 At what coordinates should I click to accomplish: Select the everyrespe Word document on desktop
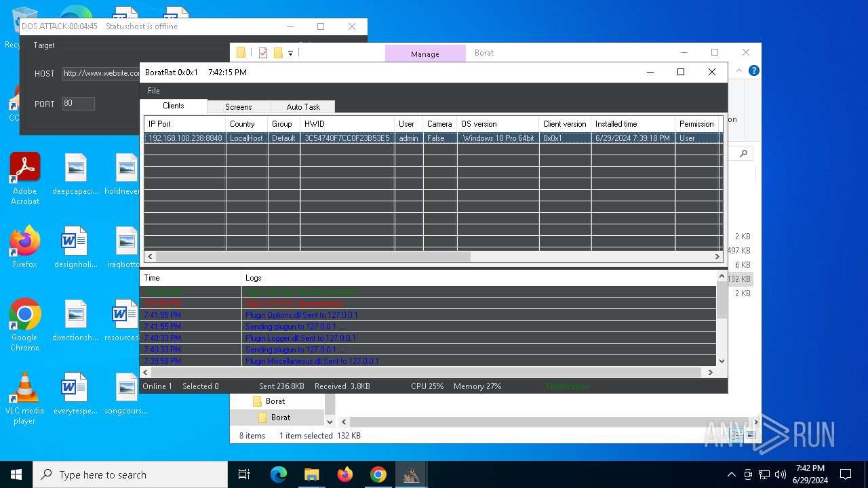75,394
